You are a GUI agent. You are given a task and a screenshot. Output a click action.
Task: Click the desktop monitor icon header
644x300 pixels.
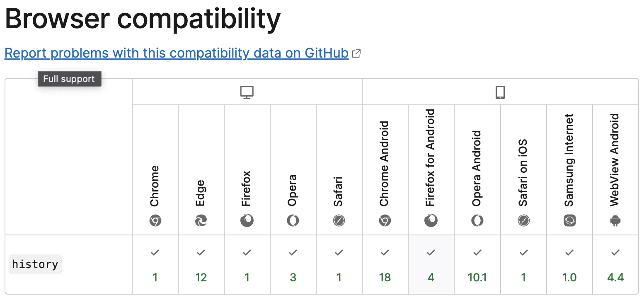pyautogui.click(x=247, y=92)
